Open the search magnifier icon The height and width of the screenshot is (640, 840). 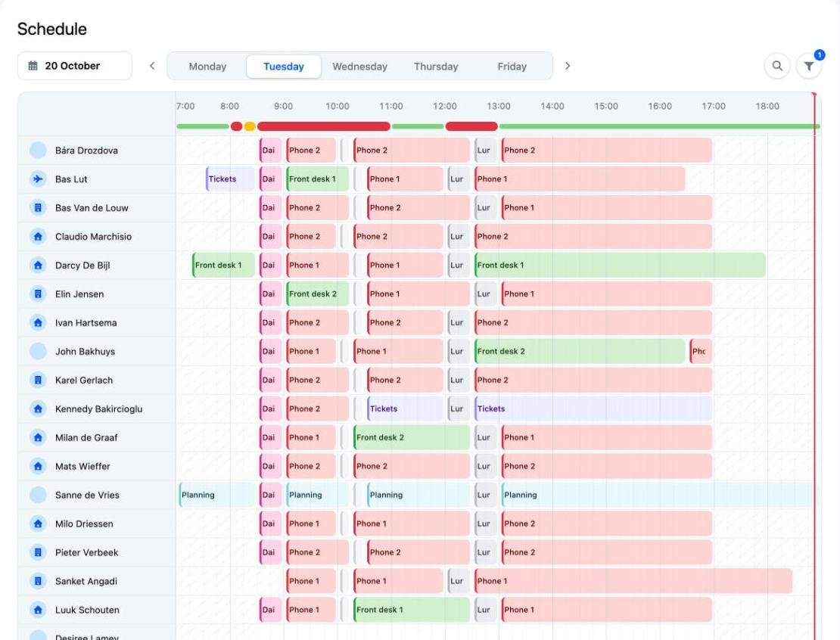(x=776, y=66)
